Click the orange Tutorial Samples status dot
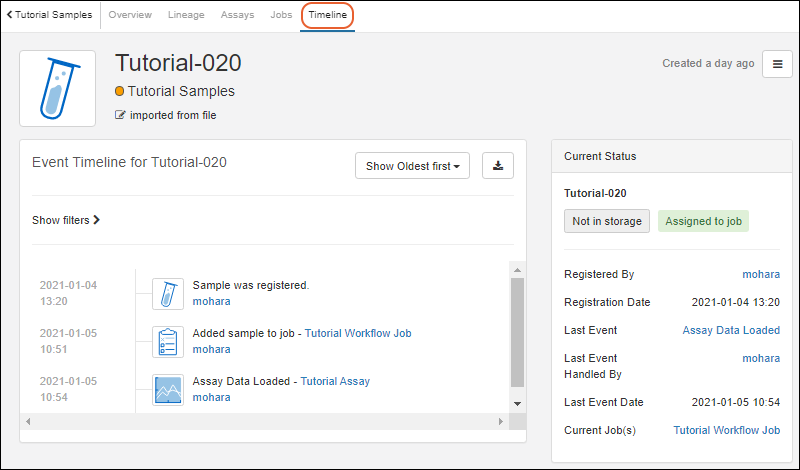 pos(120,91)
